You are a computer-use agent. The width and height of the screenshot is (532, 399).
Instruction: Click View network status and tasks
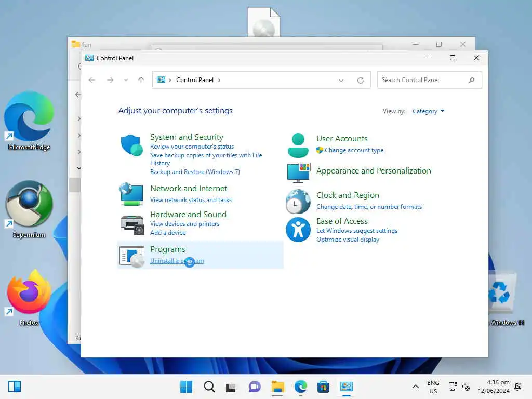coord(191,200)
